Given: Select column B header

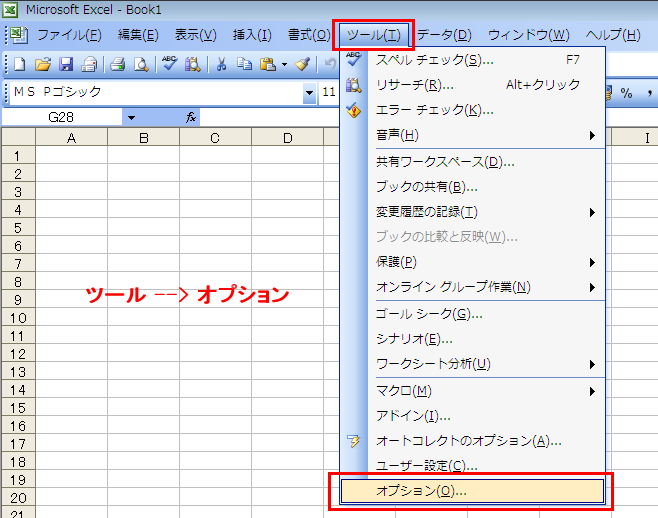Looking at the screenshot, I should coord(144,138).
